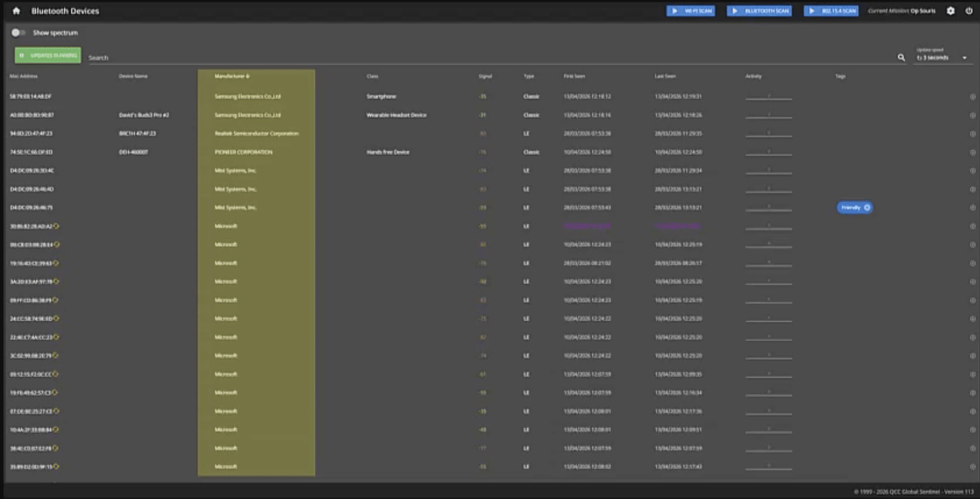This screenshot has height=499, width=980.
Task: Click the Hands free Device class cell
Action: pyautogui.click(x=388, y=152)
